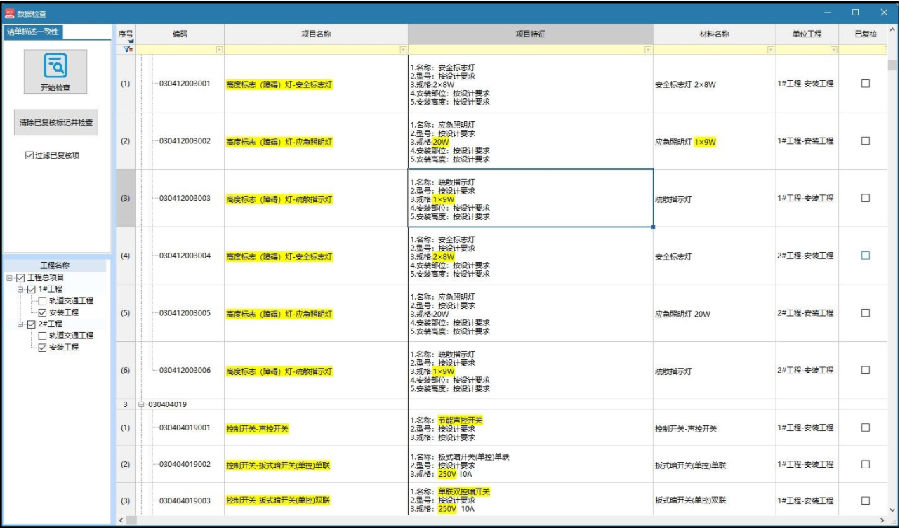Check 已复核 box for row 030412003001
This screenshot has height=528, width=899.
pyautogui.click(x=865, y=84)
